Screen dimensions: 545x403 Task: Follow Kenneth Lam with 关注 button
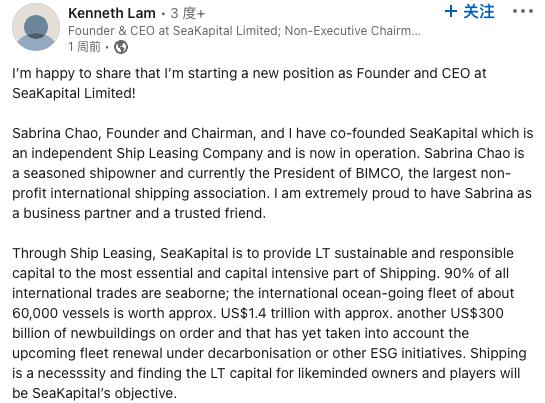coord(470,11)
